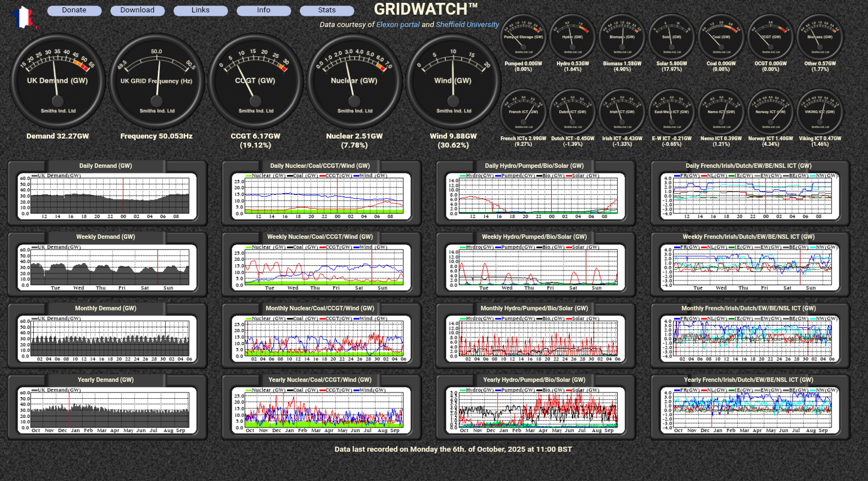
Task: Click the small Solar gauge
Action: [x=671, y=37]
